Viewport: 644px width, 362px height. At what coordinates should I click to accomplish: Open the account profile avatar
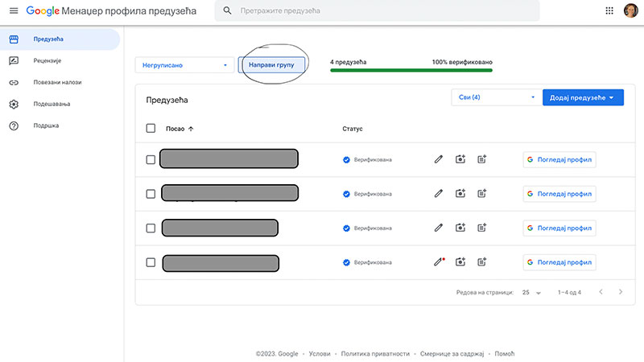point(630,10)
